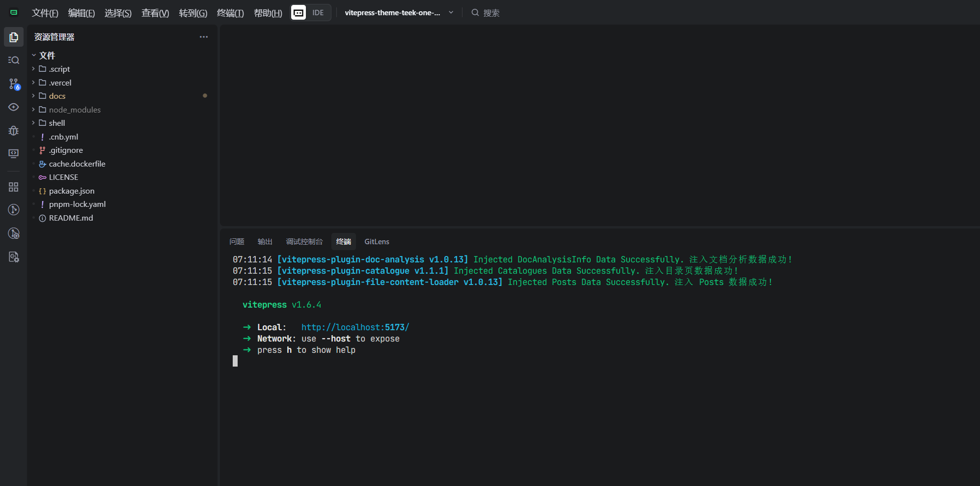The image size is (980, 486).
Task: Open the Remote Explorer monitor icon
Action: [x=14, y=154]
